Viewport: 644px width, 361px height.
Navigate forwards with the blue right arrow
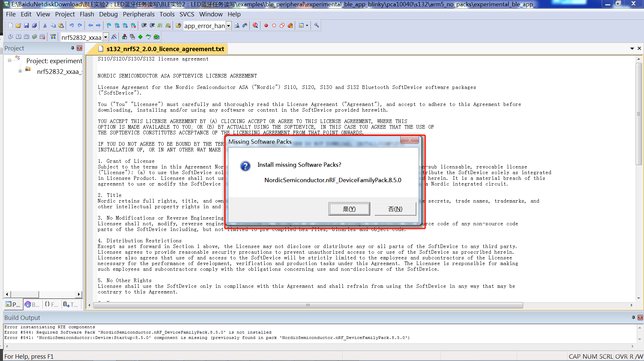click(98, 25)
